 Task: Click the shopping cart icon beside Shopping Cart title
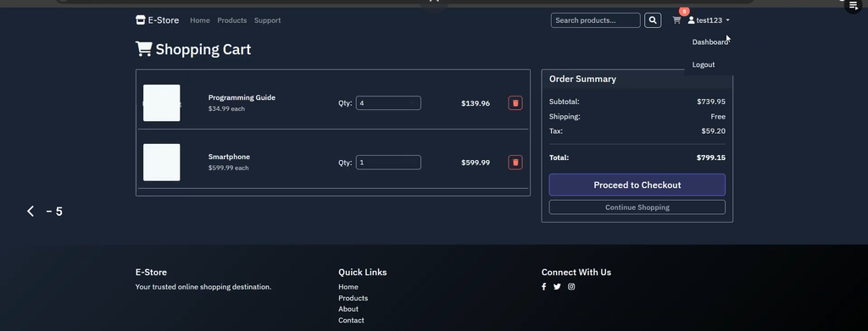143,49
